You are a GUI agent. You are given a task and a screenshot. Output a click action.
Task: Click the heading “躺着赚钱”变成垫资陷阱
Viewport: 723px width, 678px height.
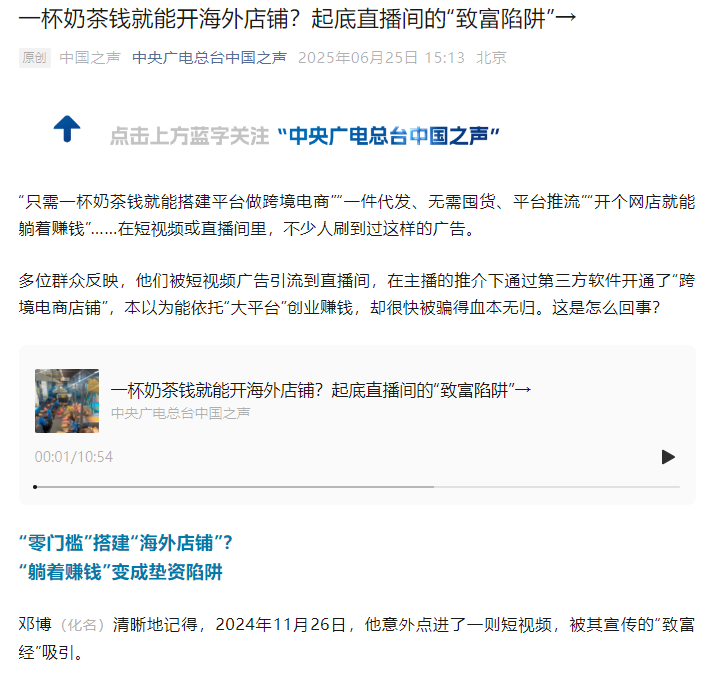121,572
